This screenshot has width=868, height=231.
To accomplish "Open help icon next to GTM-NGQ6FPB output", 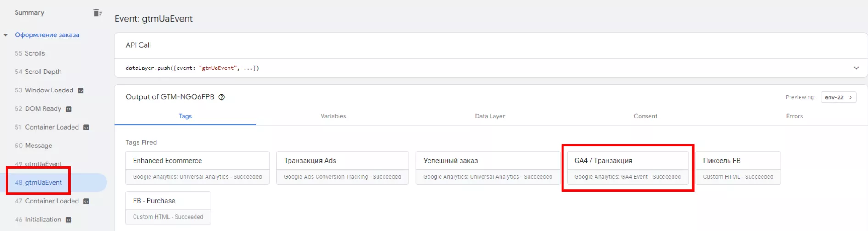I will tap(222, 97).
